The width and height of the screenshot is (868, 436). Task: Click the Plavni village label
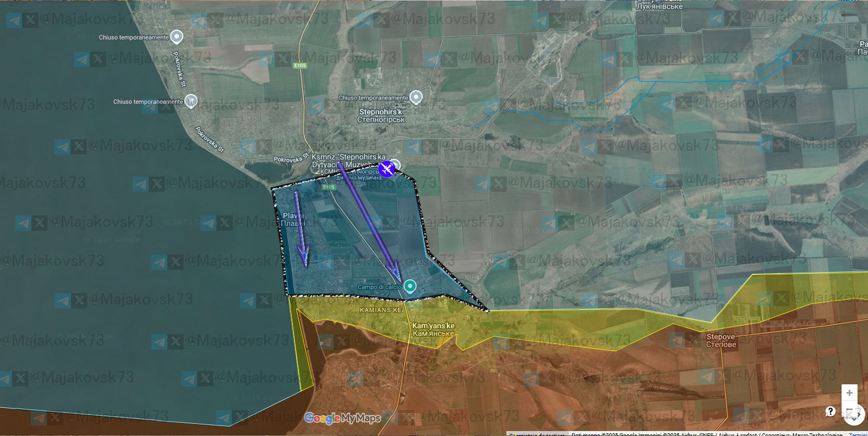pyautogui.click(x=293, y=219)
